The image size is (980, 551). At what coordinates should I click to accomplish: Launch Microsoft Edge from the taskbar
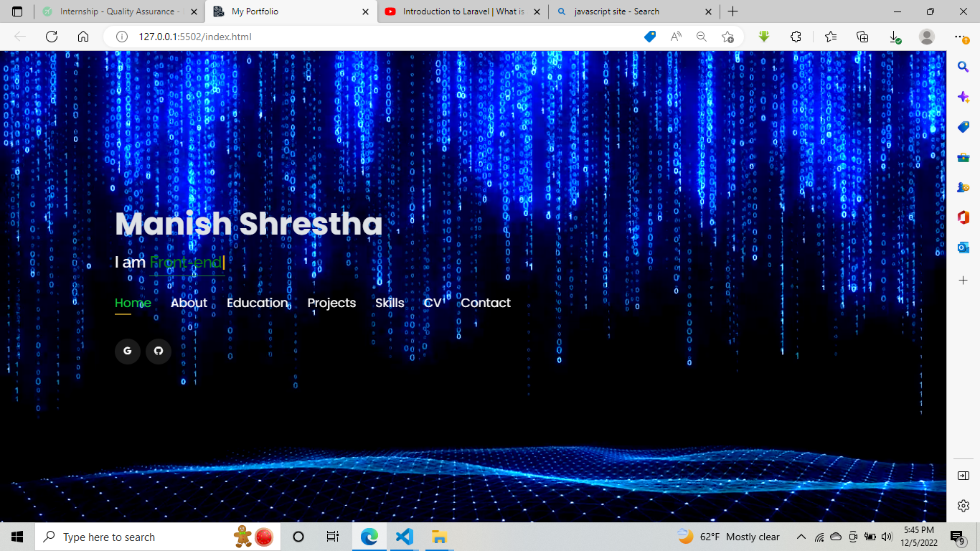(369, 536)
